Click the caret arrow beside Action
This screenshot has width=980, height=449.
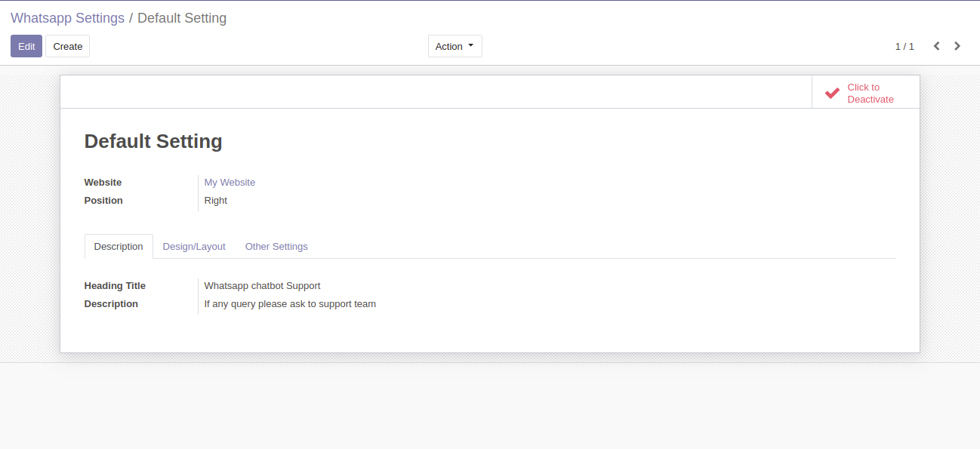pyautogui.click(x=471, y=45)
